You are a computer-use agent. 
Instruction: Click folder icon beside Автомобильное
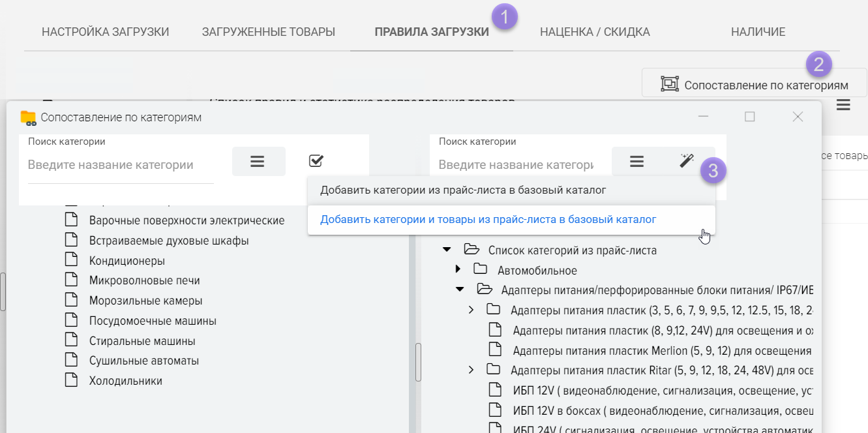click(x=481, y=269)
